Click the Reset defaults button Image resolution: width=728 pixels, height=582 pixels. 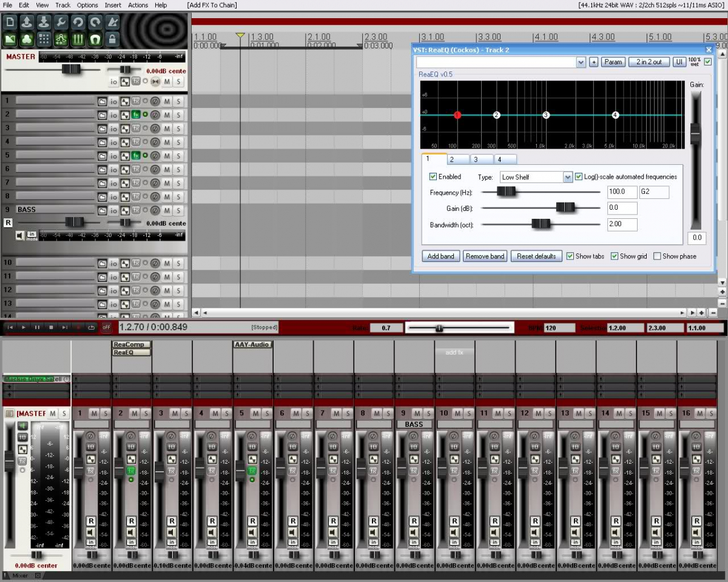pyautogui.click(x=536, y=256)
